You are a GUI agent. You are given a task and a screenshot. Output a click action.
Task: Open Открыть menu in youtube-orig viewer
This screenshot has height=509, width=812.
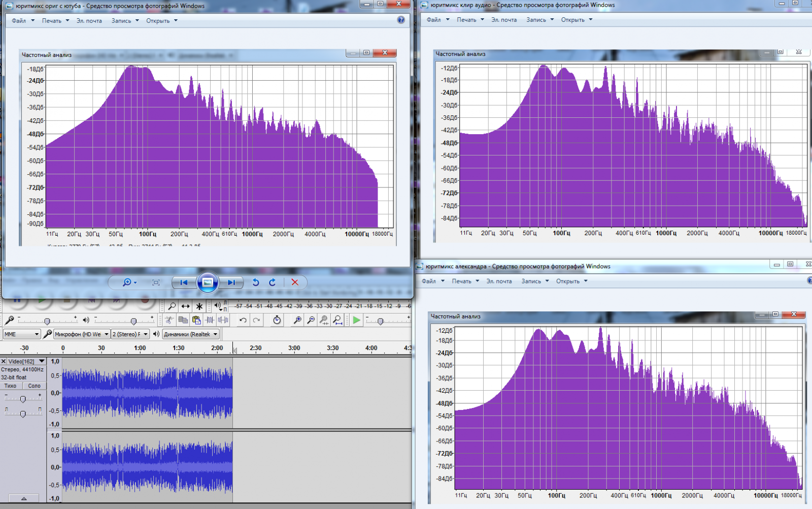pyautogui.click(x=162, y=21)
